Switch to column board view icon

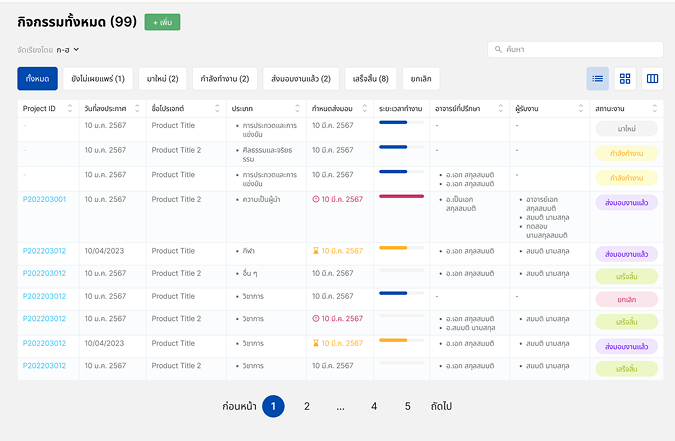click(652, 78)
